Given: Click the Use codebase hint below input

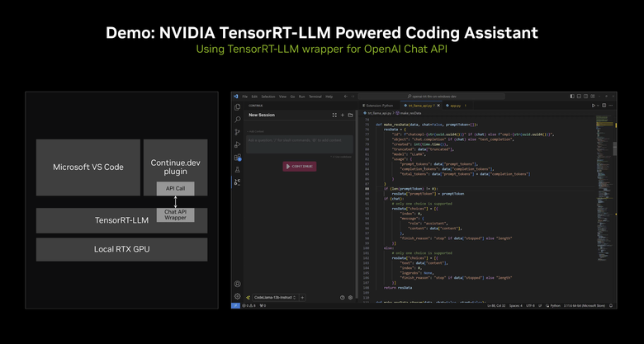Looking at the screenshot, I should coord(341,157).
